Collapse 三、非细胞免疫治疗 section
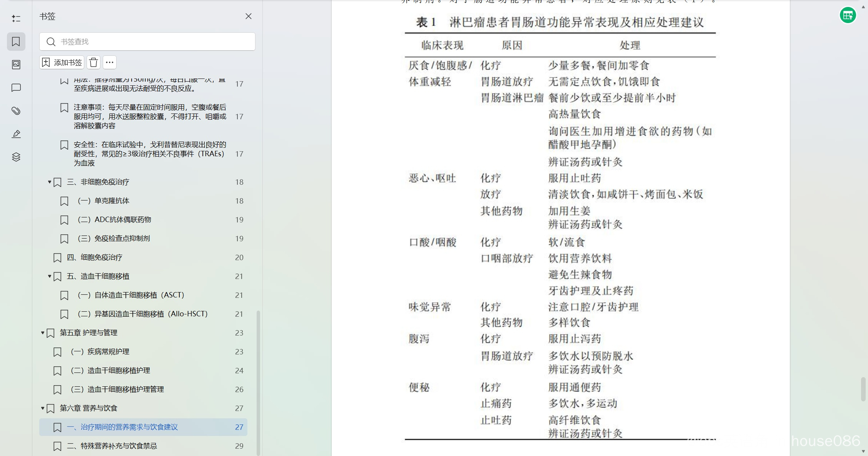The height and width of the screenshot is (456, 868). click(x=49, y=182)
